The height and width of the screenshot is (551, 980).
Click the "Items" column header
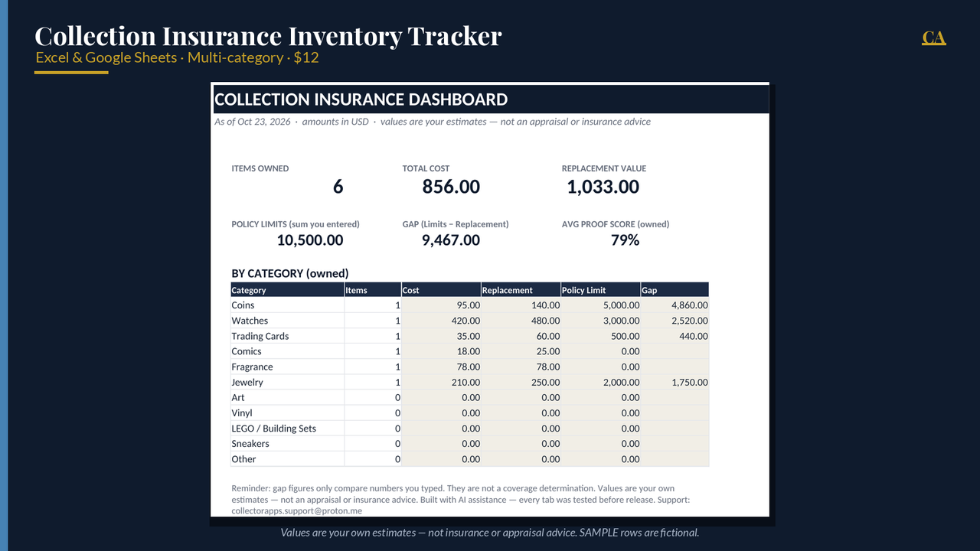pyautogui.click(x=372, y=290)
